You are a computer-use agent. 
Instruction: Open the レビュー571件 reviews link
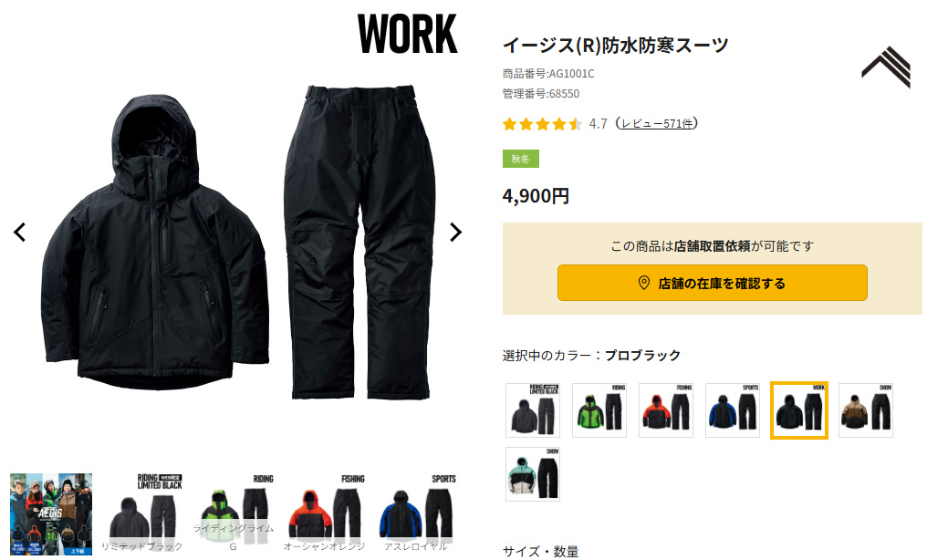coord(657,124)
